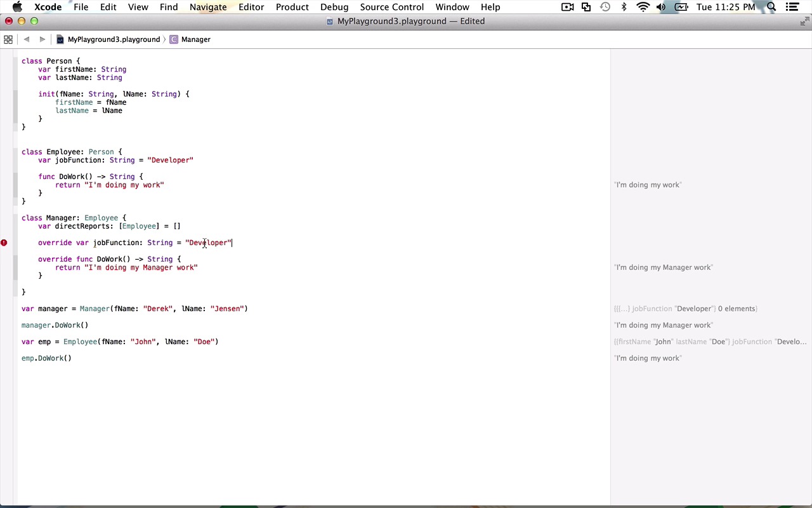Click the clock showing Tue 11:25 PM

pyautogui.click(x=726, y=7)
